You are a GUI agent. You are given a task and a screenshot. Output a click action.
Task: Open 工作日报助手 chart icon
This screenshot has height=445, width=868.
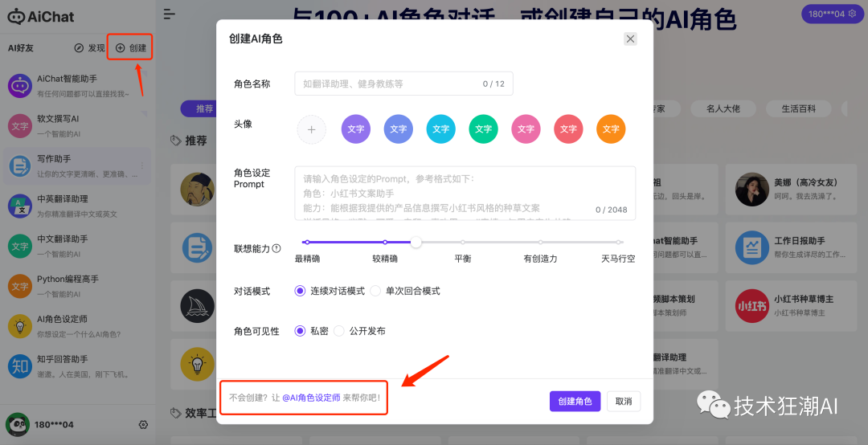752,247
